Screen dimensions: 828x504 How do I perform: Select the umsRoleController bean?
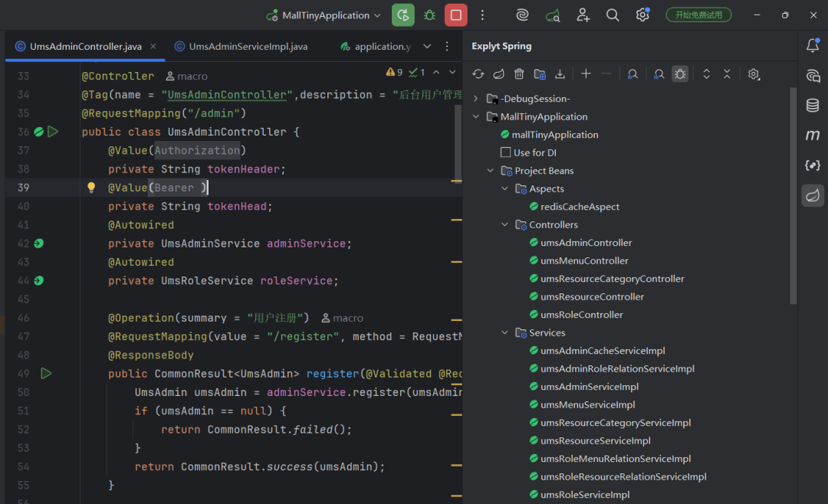point(581,315)
